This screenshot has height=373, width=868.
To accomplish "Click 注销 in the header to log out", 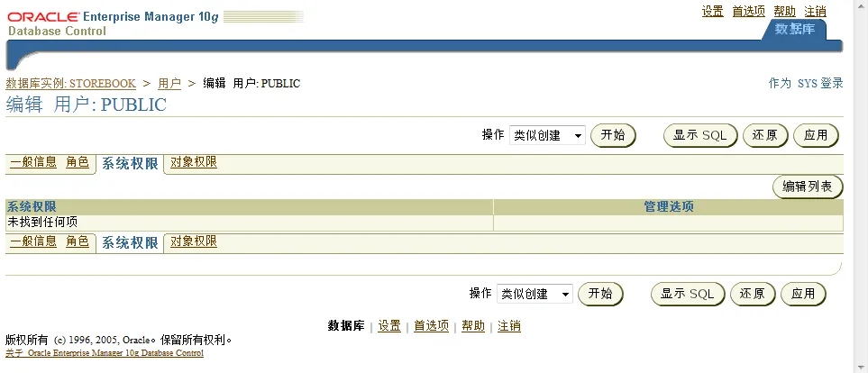I will [x=815, y=11].
